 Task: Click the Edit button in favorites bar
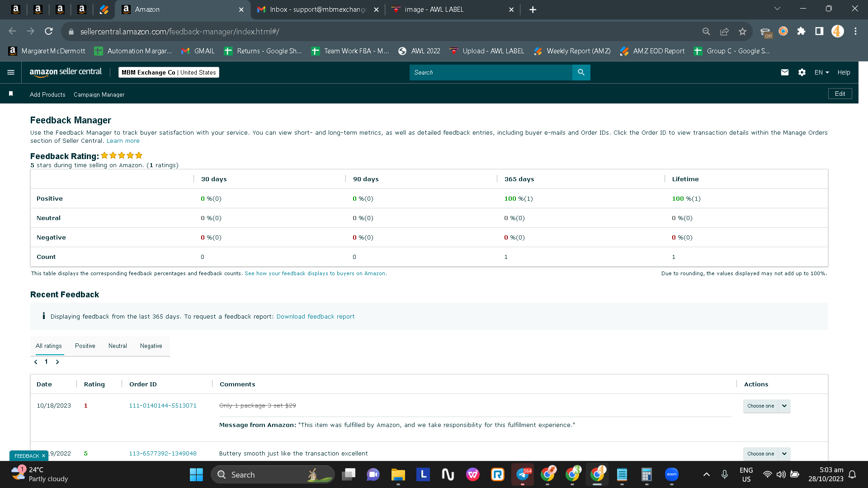tap(840, 94)
